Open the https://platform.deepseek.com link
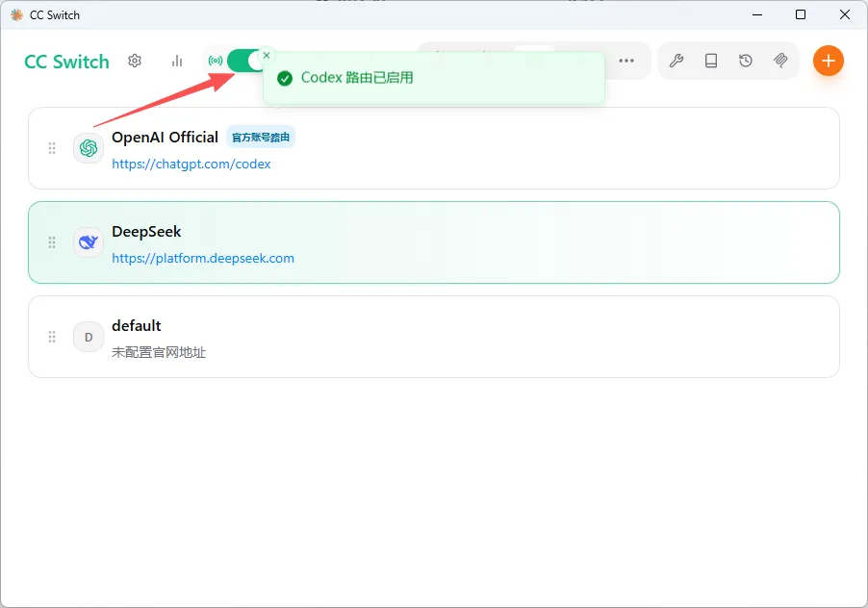Screen dimensions: 868x608 203,259
